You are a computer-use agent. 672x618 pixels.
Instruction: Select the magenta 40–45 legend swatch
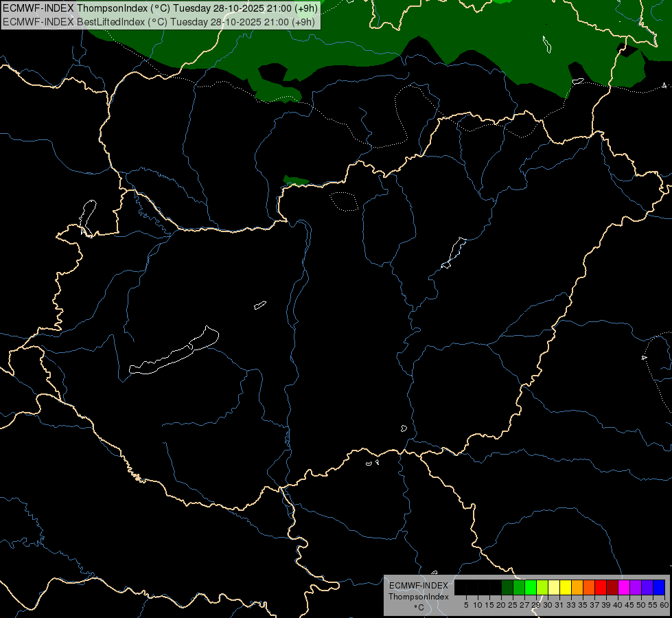click(x=624, y=587)
